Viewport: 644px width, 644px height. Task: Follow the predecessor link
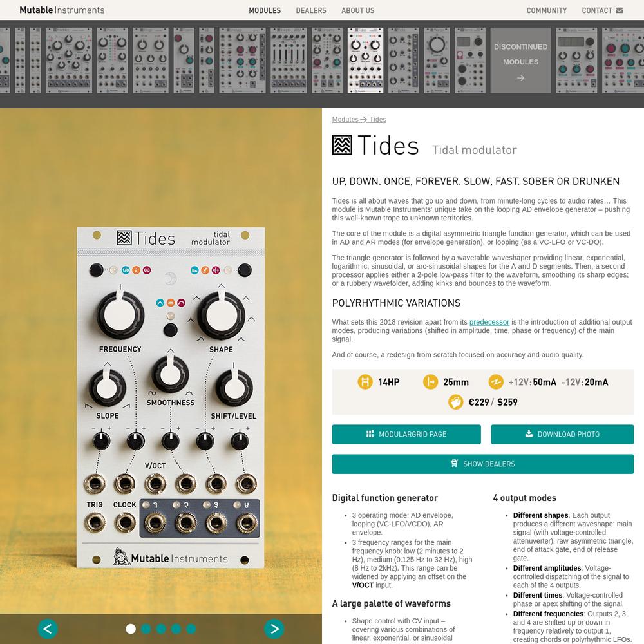pos(489,322)
